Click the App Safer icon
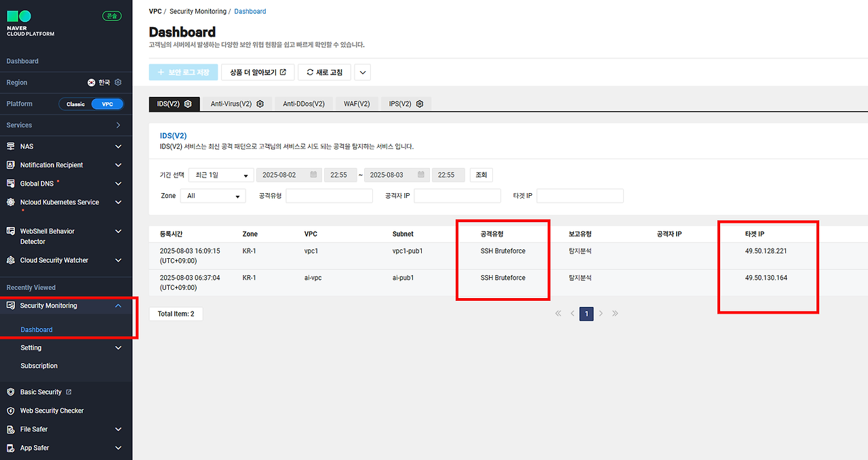Screen dimensions: 868x460 [10, 448]
